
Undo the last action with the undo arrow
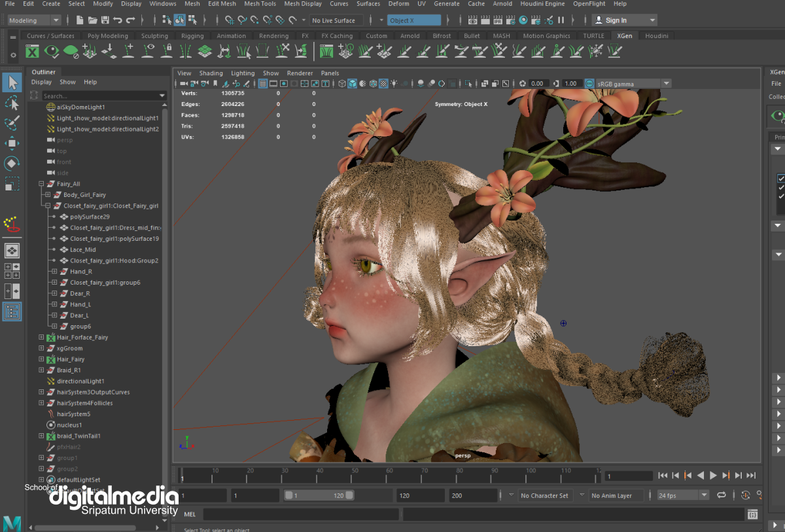118,20
